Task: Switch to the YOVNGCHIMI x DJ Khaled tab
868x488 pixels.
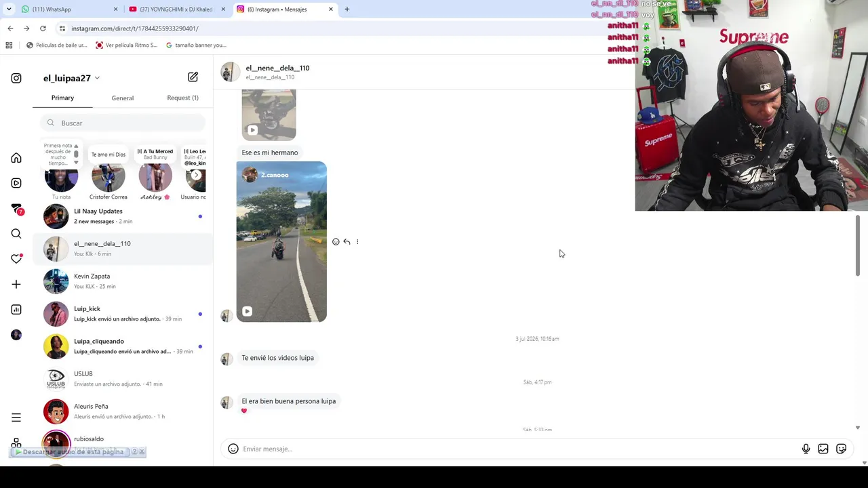Action: [175, 9]
